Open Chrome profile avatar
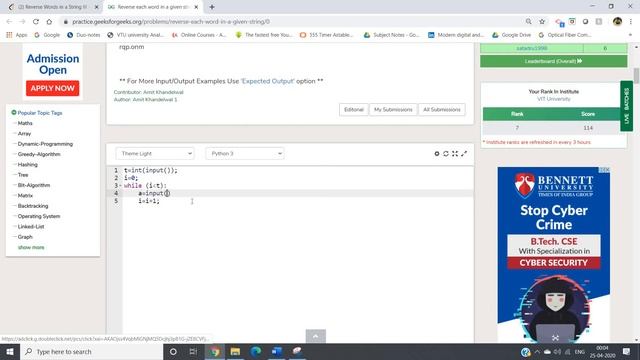This screenshot has width=640, height=360. [617, 21]
